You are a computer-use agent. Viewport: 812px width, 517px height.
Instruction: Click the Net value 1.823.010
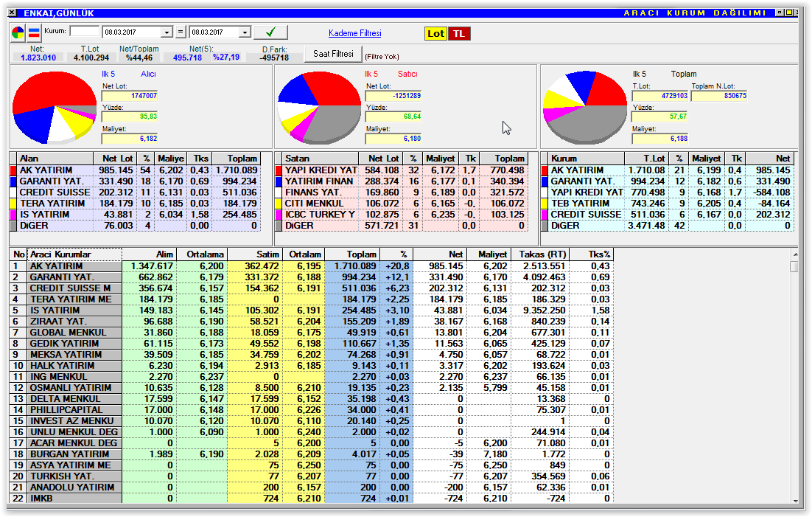click(x=38, y=58)
